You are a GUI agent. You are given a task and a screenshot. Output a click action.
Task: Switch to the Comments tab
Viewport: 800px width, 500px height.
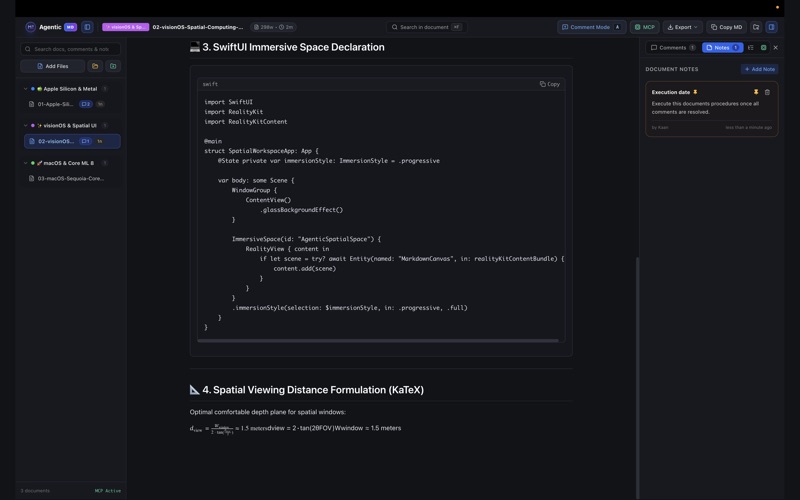pyautogui.click(x=673, y=47)
